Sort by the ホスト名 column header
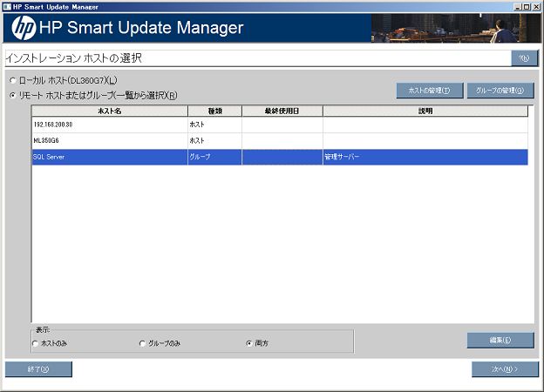Viewport: 544px width, 392px height. tap(110, 112)
